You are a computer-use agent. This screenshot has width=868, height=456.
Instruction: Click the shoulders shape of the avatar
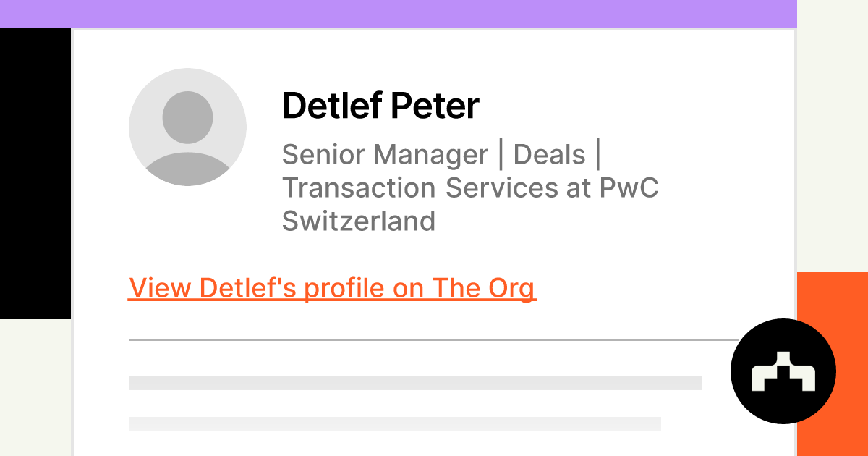(x=187, y=169)
